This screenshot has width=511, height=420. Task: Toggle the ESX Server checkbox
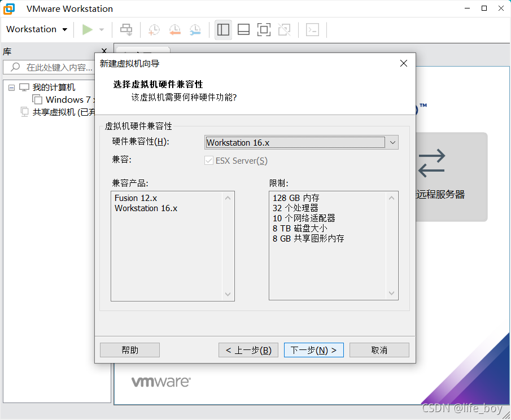point(209,161)
